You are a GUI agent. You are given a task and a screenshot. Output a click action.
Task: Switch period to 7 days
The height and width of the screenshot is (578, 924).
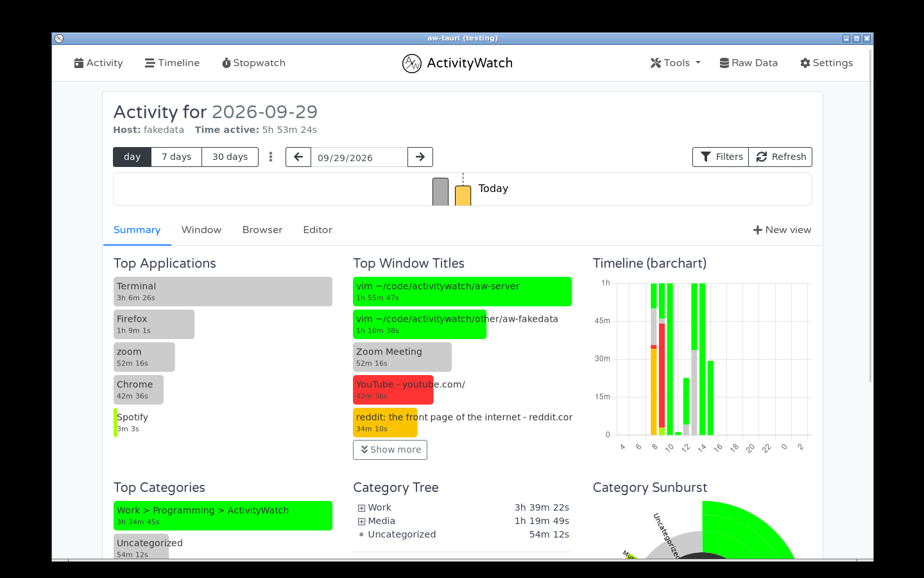tap(176, 157)
